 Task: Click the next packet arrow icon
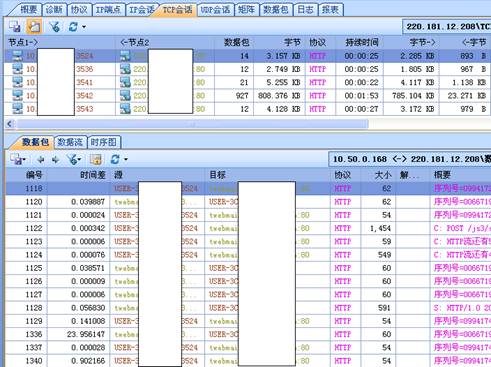click(x=55, y=160)
